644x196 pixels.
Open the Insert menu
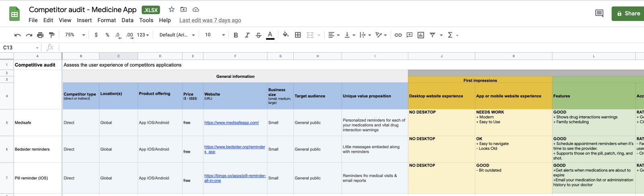click(84, 20)
